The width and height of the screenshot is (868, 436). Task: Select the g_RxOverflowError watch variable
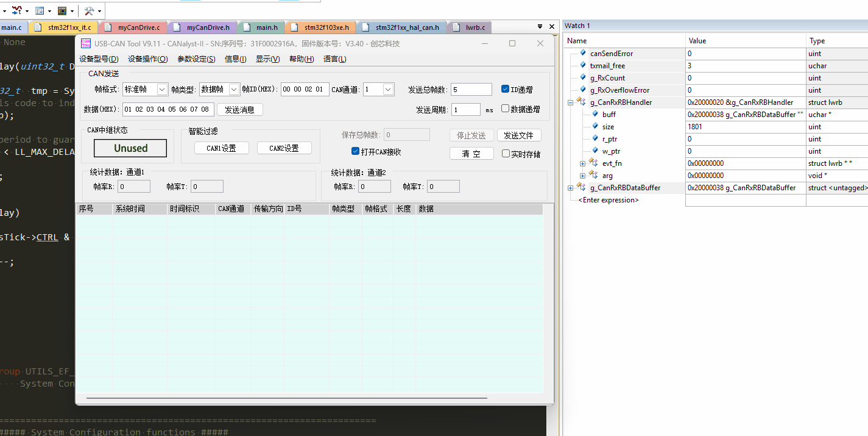pyautogui.click(x=619, y=90)
